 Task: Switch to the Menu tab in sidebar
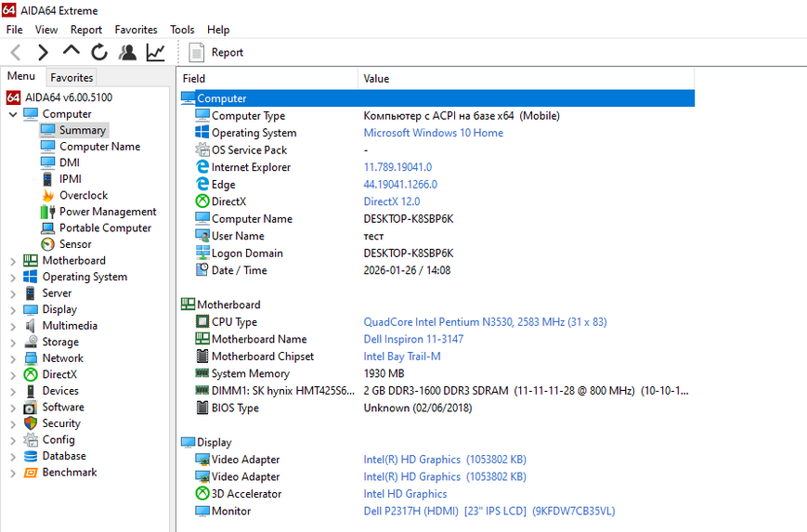tap(21, 76)
